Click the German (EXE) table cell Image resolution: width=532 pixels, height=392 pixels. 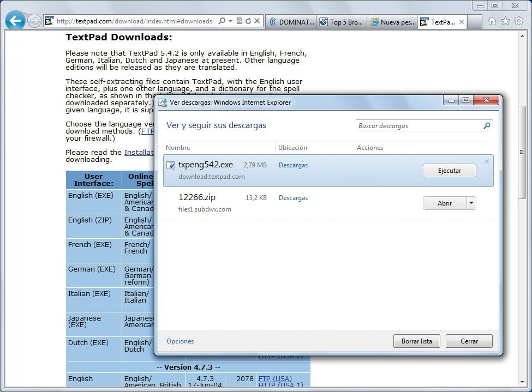(94, 275)
